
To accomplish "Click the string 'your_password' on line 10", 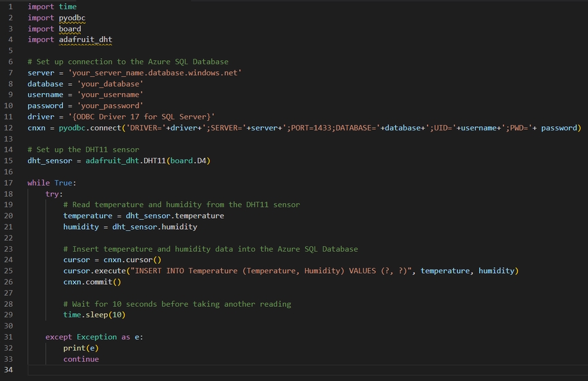I will click(110, 106).
